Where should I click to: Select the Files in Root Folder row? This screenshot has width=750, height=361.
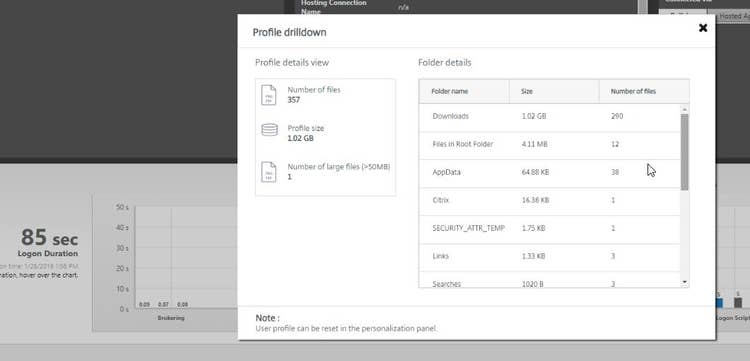(550, 146)
